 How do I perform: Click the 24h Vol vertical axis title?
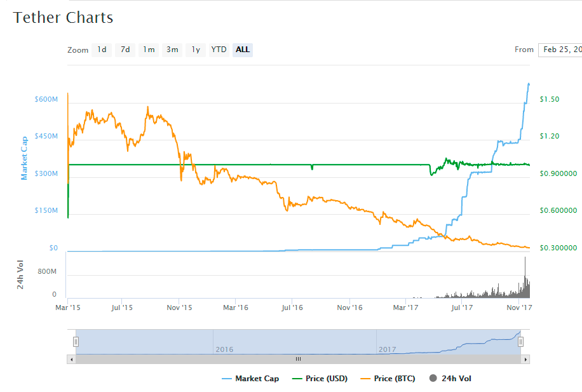coord(20,274)
